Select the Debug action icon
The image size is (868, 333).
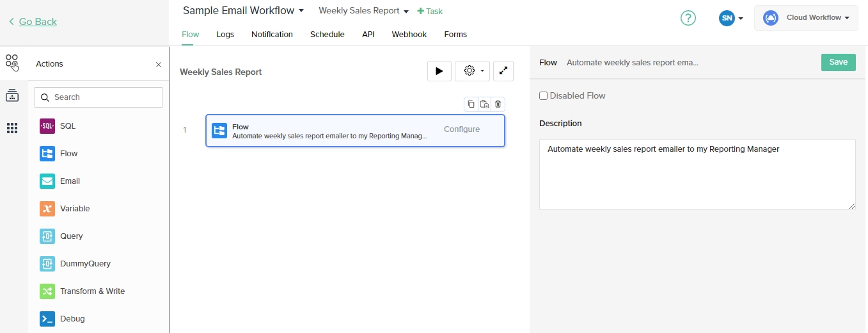tap(47, 319)
